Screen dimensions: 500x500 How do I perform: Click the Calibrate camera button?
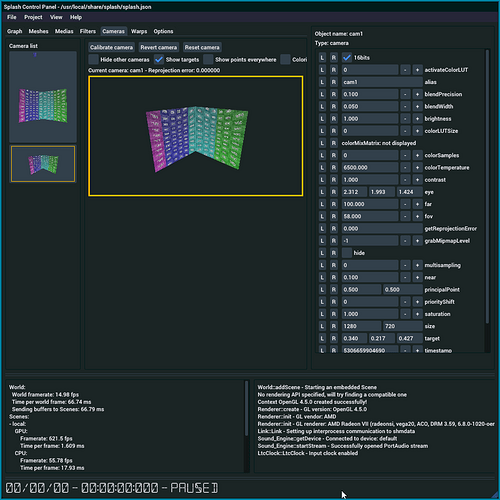pyautogui.click(x=111, y=47)
